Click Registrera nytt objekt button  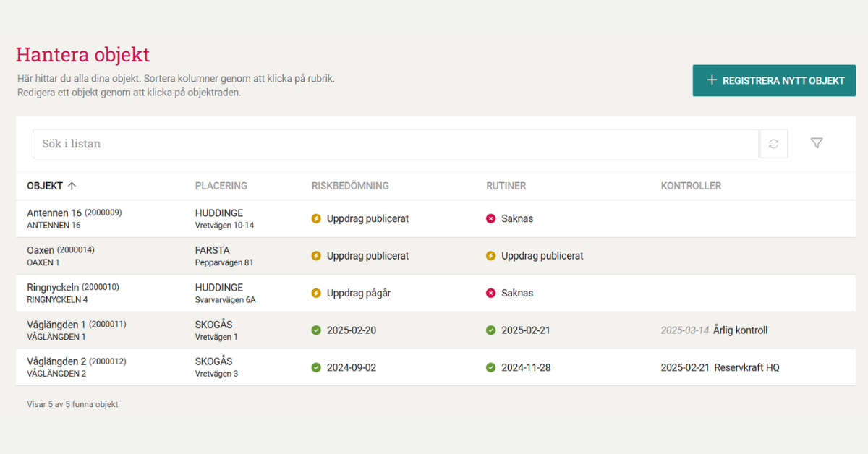(x=774, y=80)
